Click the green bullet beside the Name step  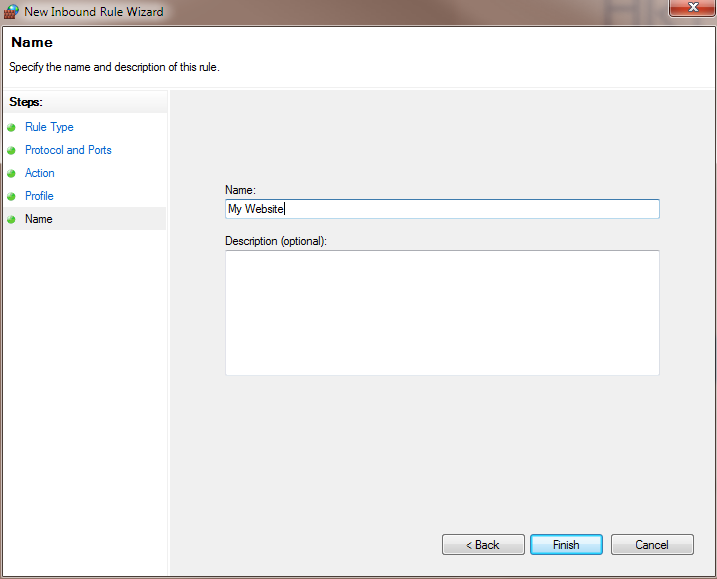tap(11, 220)
